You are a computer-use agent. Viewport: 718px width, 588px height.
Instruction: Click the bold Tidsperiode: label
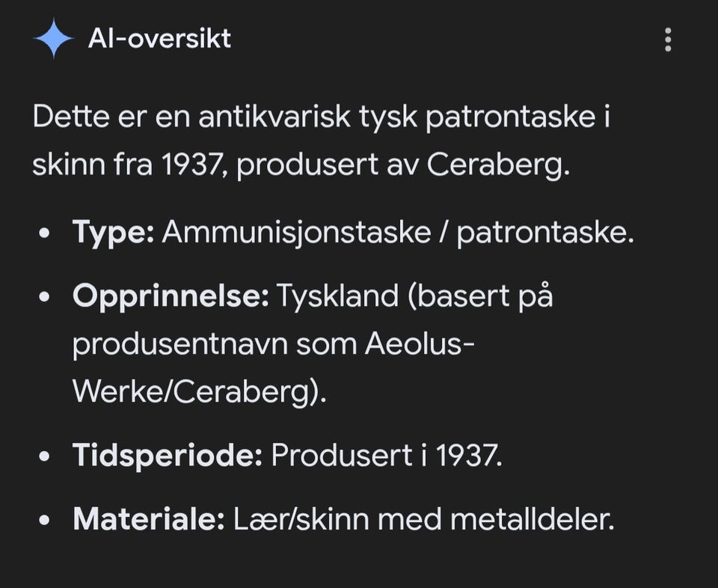[168, 455]
